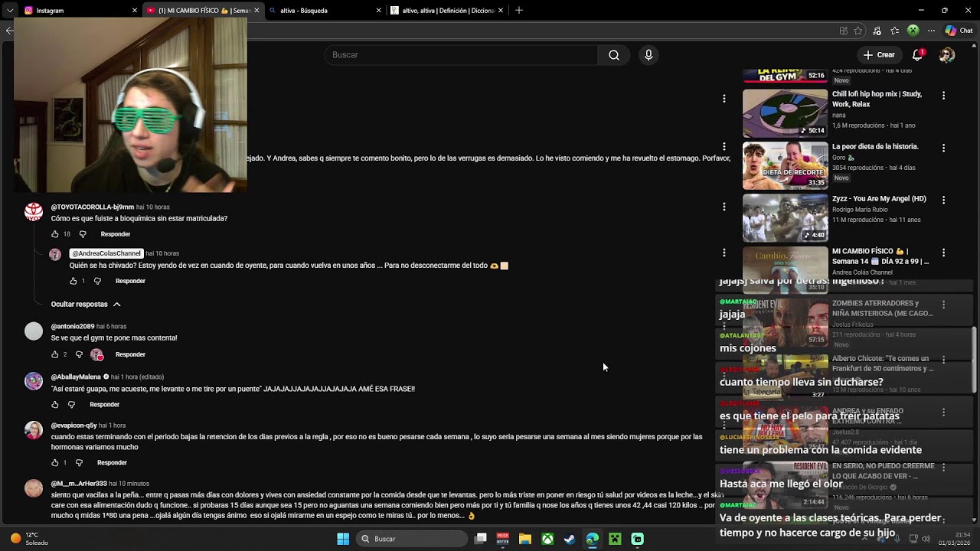Switch to the Instagram tab
This screenshot has width=980, height=551.
coord(80,11)
